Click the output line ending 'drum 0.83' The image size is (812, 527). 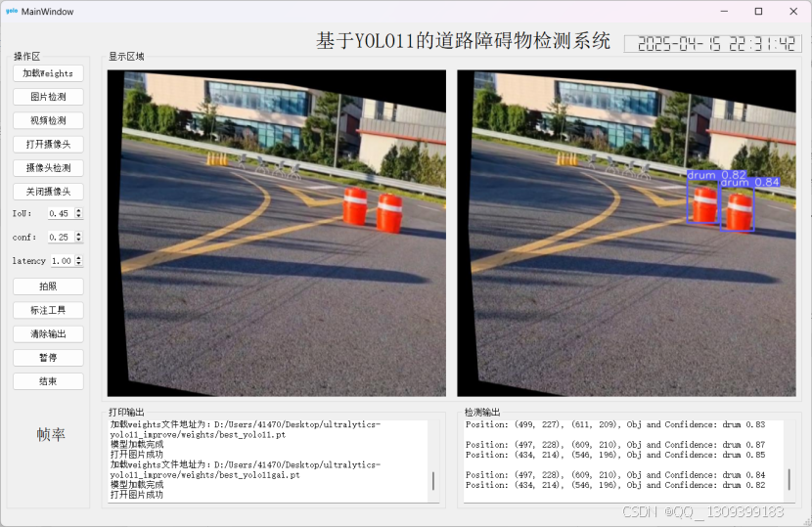point(615,424)
